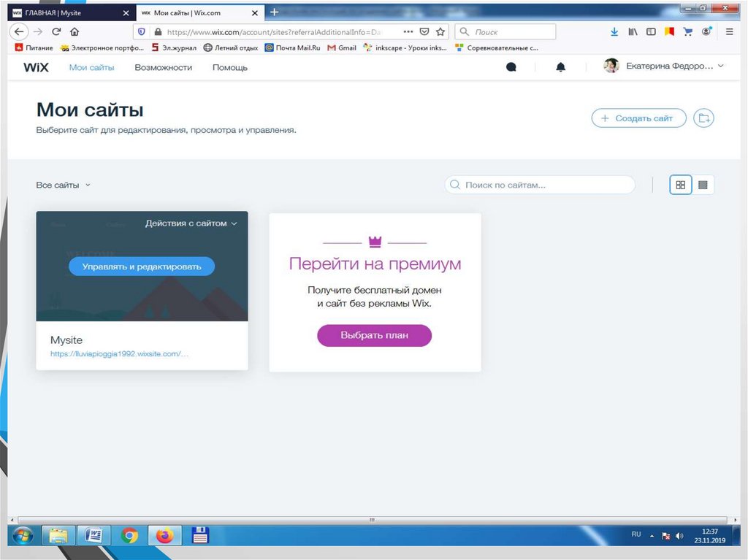Click the shopping cart extension icon

[x=687, y=32]
